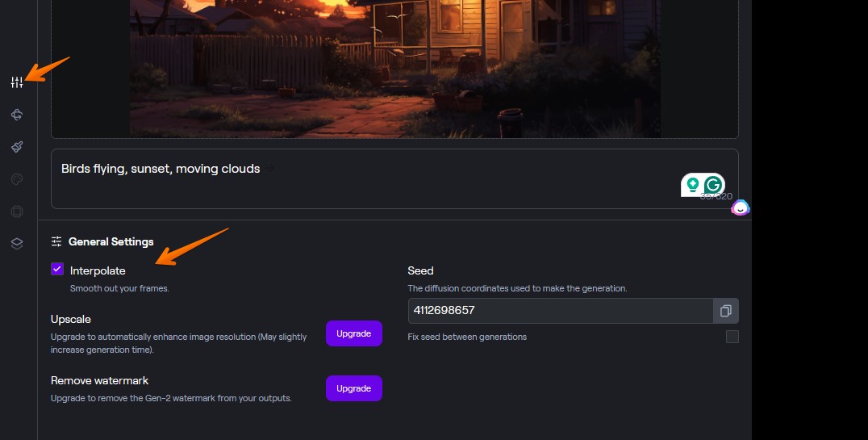Enable fix seed between generations checkbox
This screenshot has height=440, width=868.
click(732, 337)
